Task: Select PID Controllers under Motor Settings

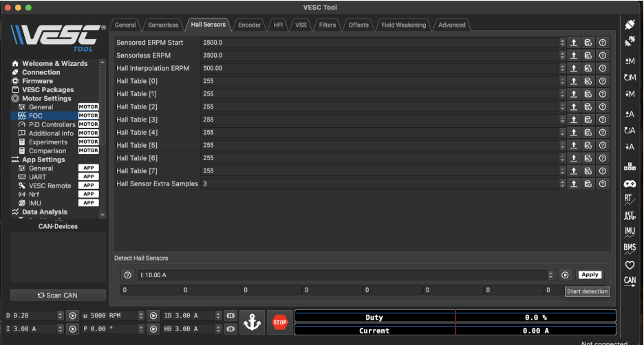Action: click(x=52, y=124)
